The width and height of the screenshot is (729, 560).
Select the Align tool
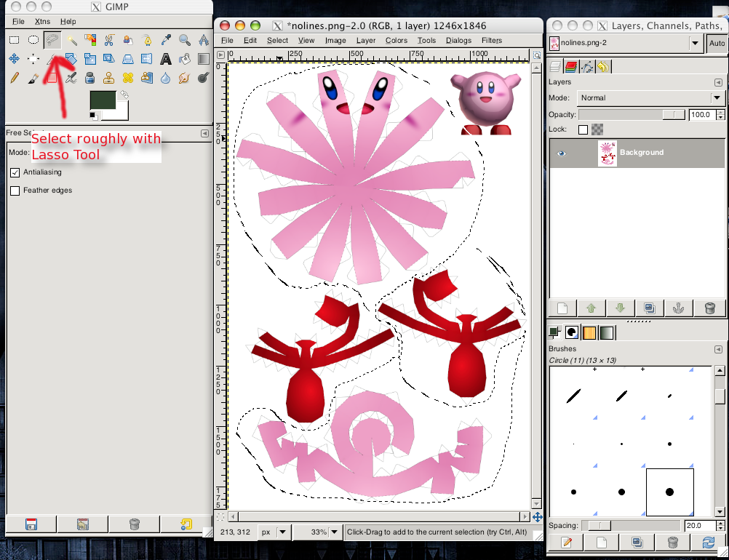click(33, 59)
